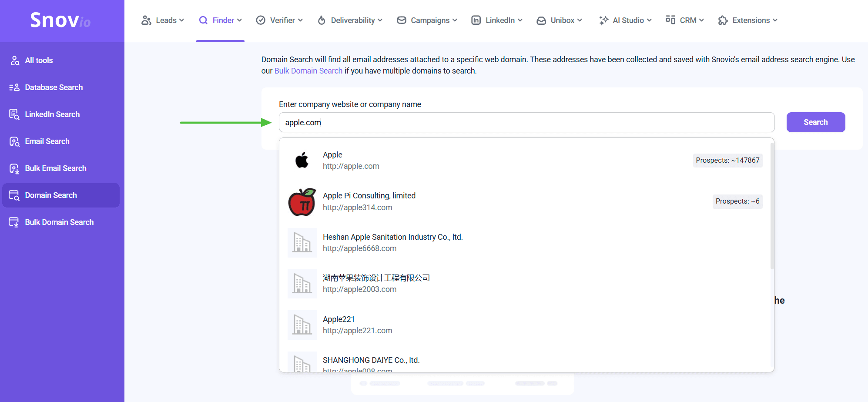Viewport: 868px width, 402px height.
Task: Click the LinkedIn Search sidebar icon
Action: click(x=14, y=114)
